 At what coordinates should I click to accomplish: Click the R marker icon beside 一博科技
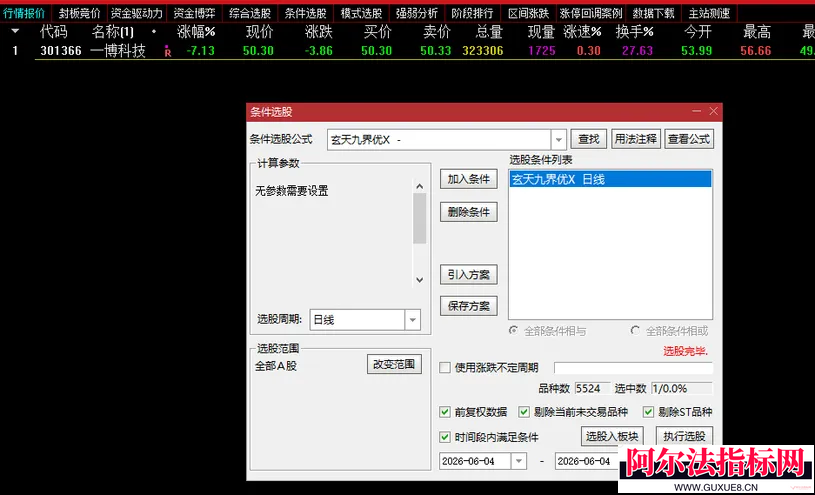167,51
